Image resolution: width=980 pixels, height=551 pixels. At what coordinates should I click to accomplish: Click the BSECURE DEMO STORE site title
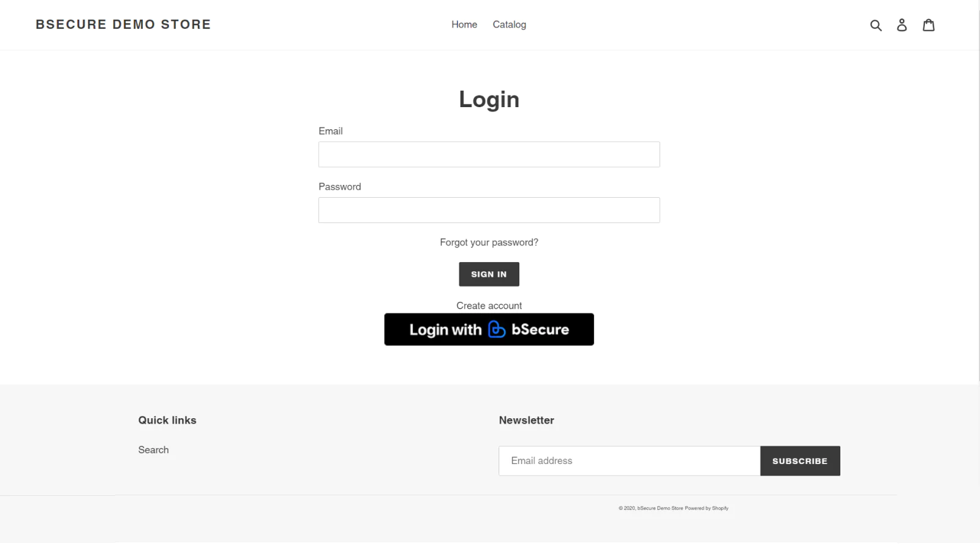(123, 24)
